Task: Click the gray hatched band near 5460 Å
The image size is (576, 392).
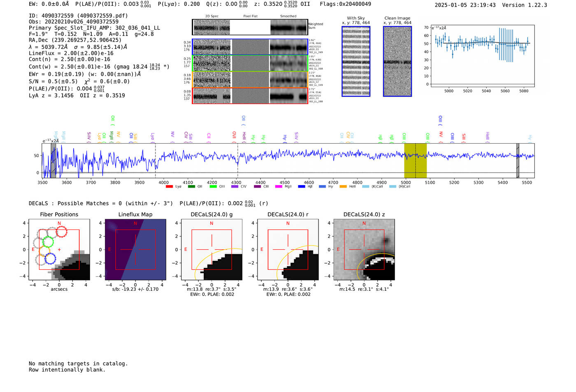Action: tap(518, 161)
